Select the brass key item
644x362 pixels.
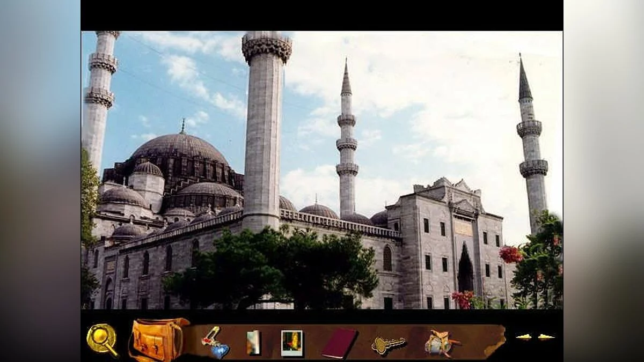tap(389, 345)
